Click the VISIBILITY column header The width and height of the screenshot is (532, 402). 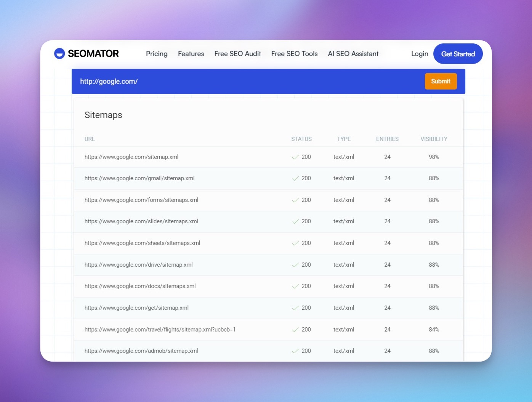[x=434, y=139]
